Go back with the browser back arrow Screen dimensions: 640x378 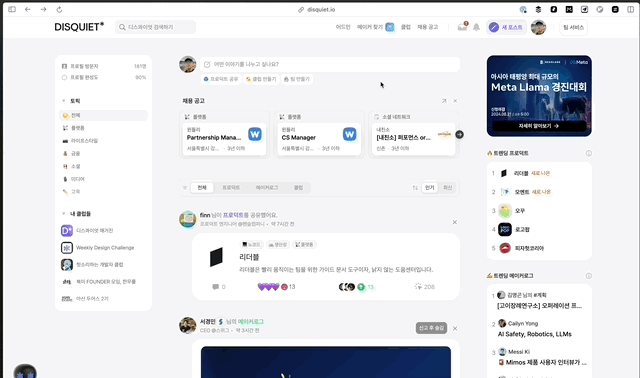pos(27,9)
